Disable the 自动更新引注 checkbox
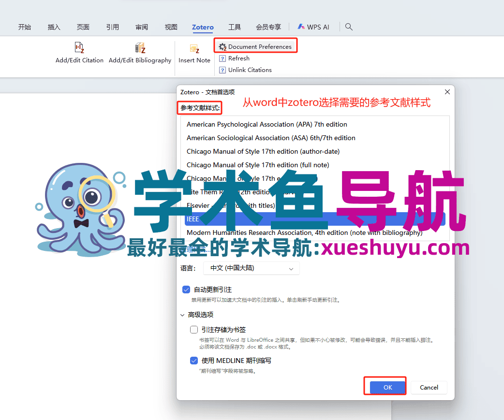This screenshot has width=504, height=420. point(186,289)
